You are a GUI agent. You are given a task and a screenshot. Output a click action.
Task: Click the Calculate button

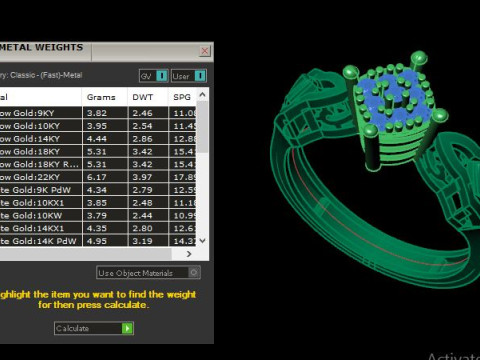pos(94,328)
